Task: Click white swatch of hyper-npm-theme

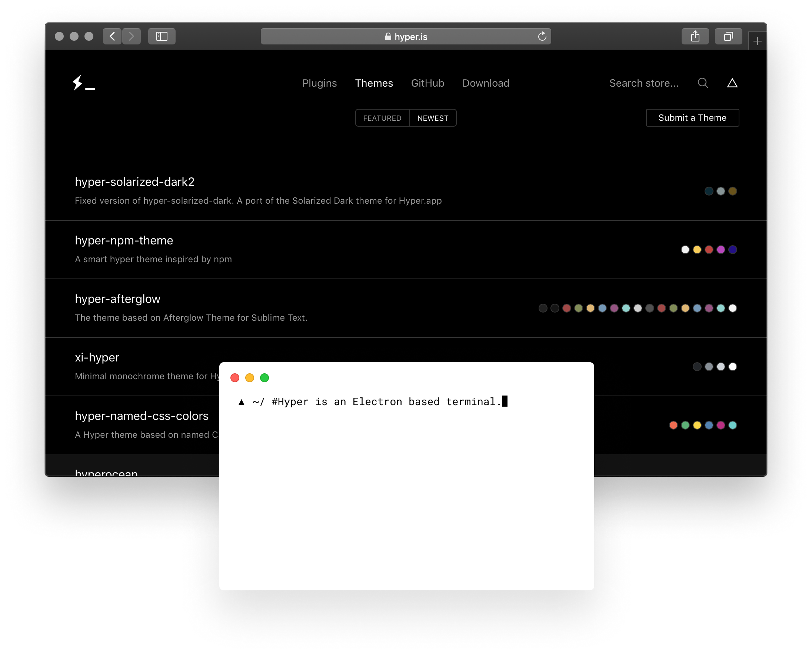Action: [685, 249]
